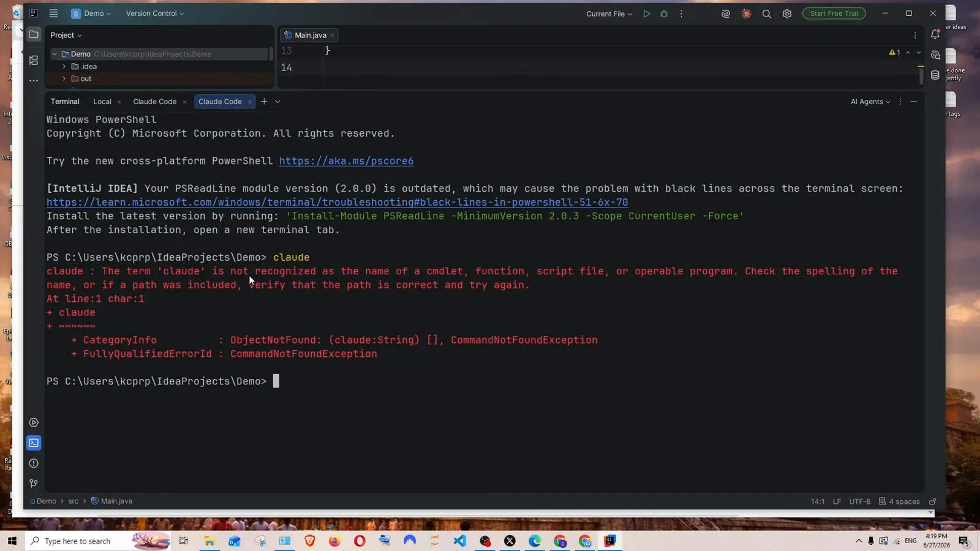Open the Project tool window folder icon
Viewport: 980px width, 551px height.
[x=34, y=34]
